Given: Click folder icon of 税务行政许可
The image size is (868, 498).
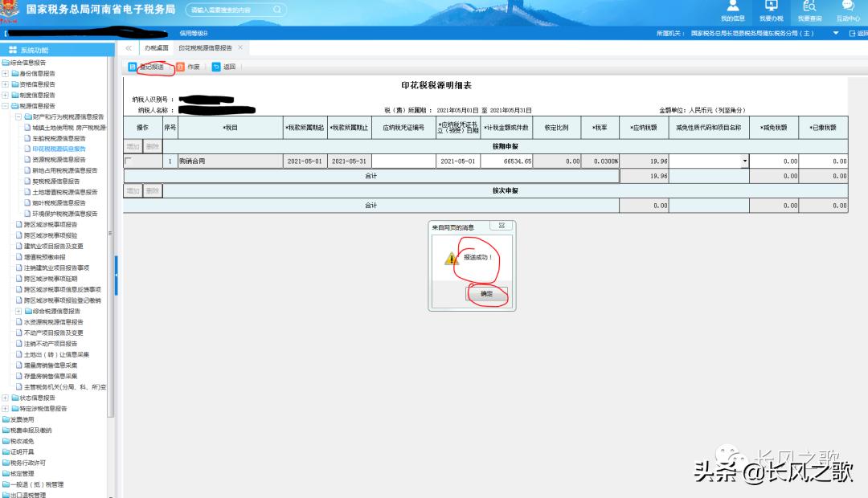Looking at the screenshot, I should pos(6,463).
